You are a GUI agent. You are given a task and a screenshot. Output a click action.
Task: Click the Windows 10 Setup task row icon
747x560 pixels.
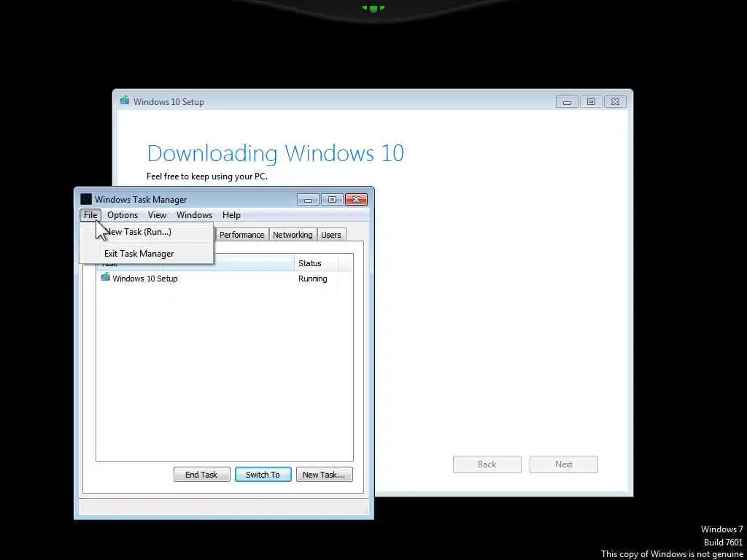[105, 277]
